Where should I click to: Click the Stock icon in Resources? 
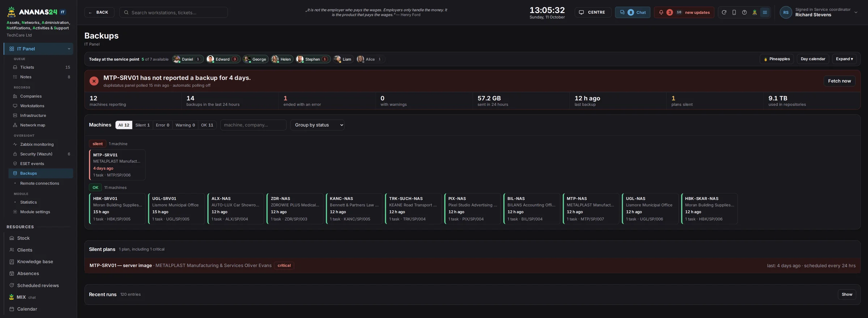coord(12,238)
